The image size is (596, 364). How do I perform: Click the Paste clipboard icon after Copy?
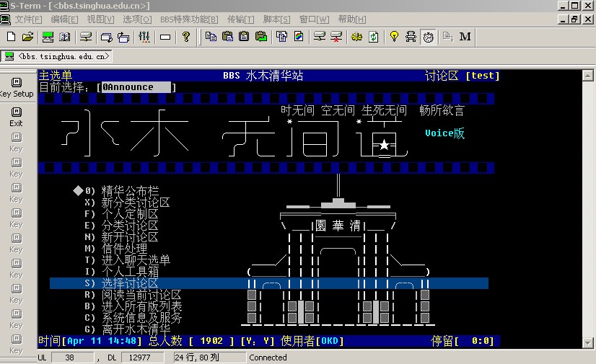coord(227,37)
